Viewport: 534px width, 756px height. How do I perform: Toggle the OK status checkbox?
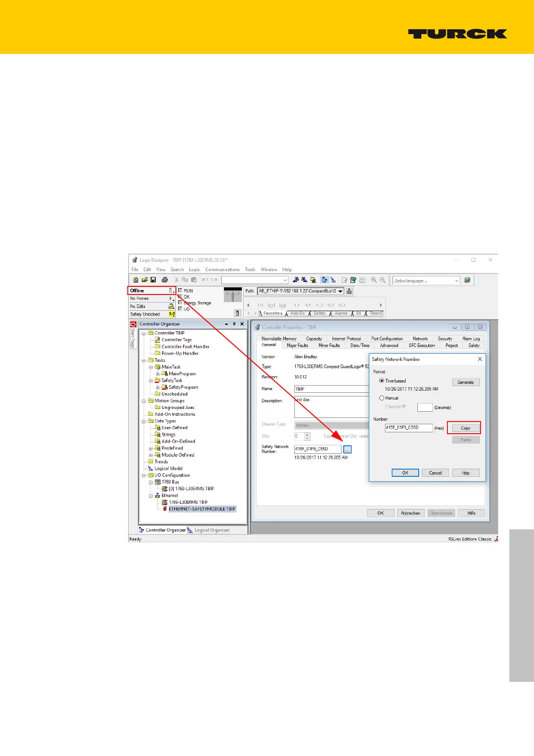180,297
